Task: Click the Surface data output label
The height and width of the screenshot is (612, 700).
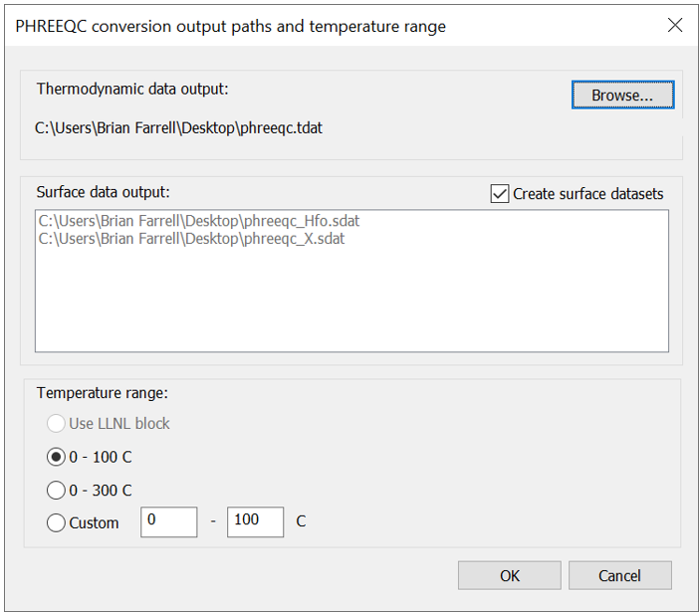Action: tap(104, 192)
